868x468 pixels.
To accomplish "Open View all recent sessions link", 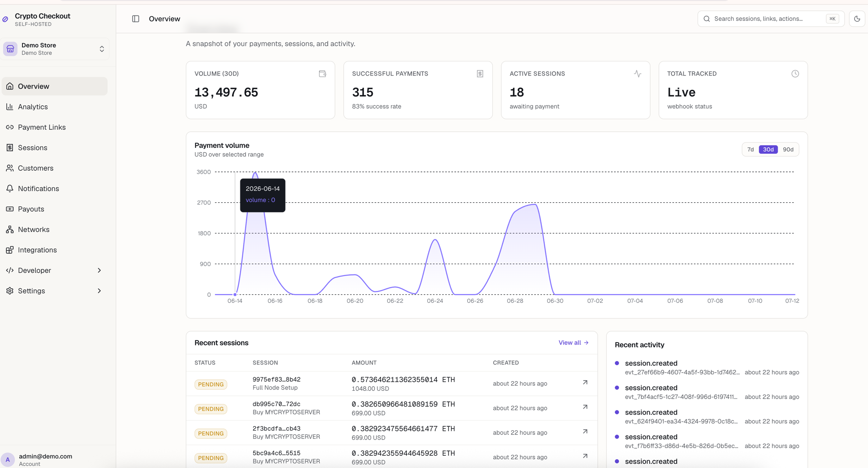I will point(573,343).
